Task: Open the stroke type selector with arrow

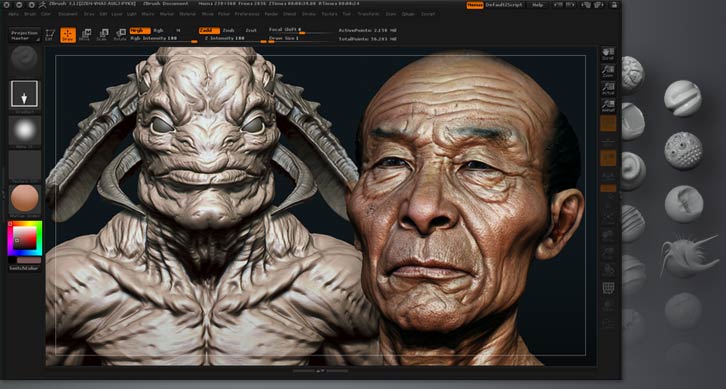Action: coord(25,94)
